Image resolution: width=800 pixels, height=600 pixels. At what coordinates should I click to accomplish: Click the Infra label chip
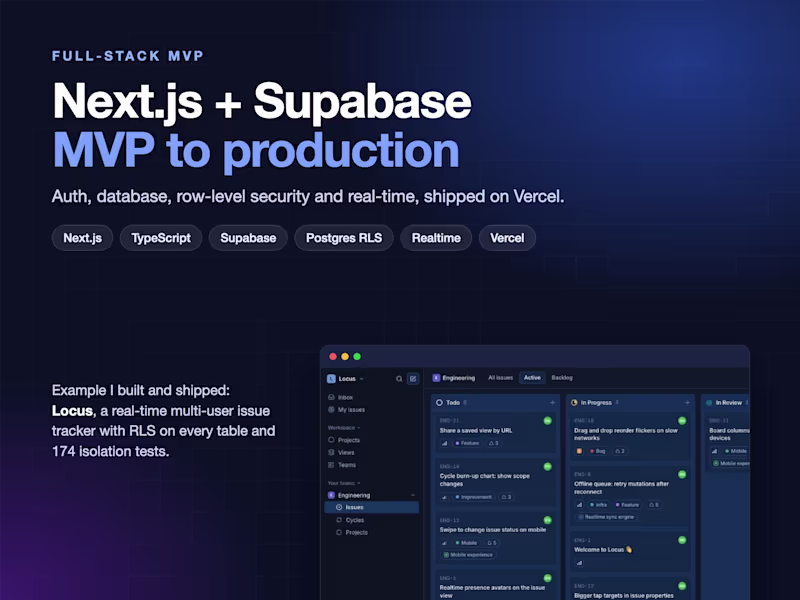click(x=598, y=505)
